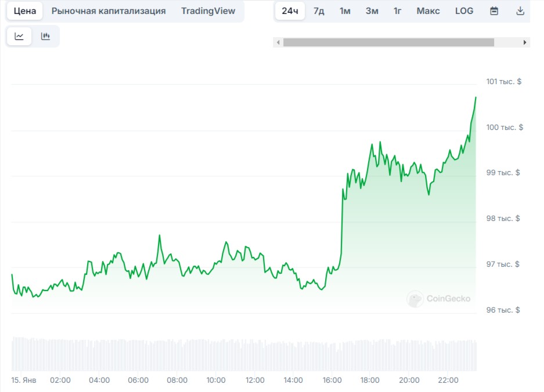Enable LOG scale on chart
Screen dimensions: 544x392
[464, 11]
